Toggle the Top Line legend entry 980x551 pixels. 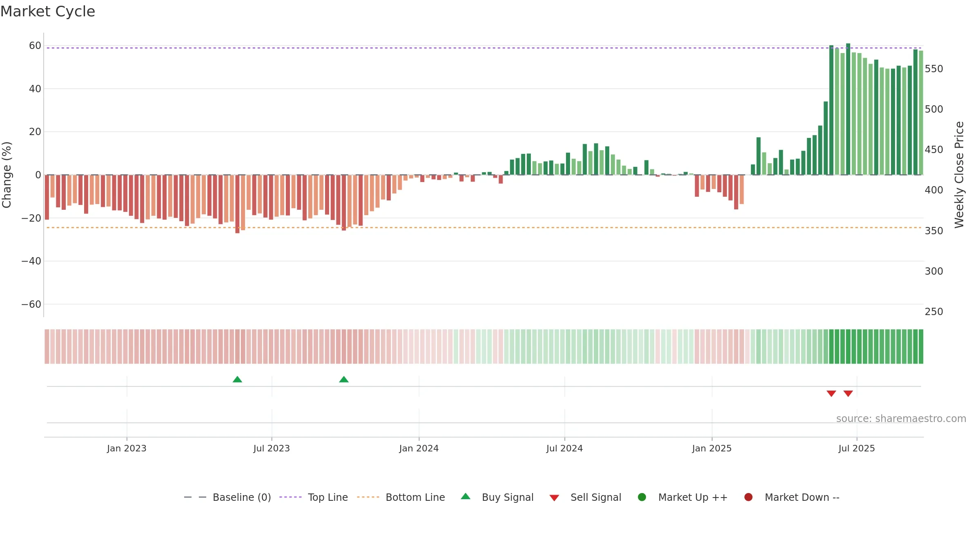tap(314, 497)
